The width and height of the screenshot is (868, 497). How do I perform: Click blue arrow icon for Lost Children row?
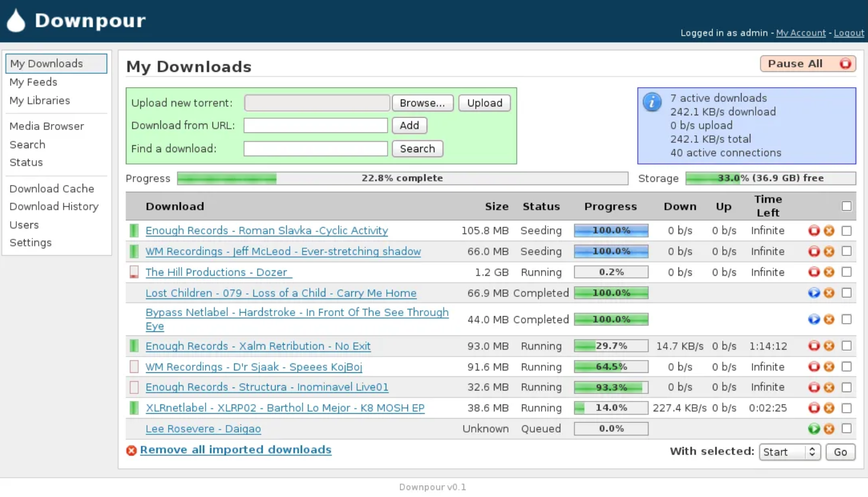pyautogui.click(x=814, y=293)
